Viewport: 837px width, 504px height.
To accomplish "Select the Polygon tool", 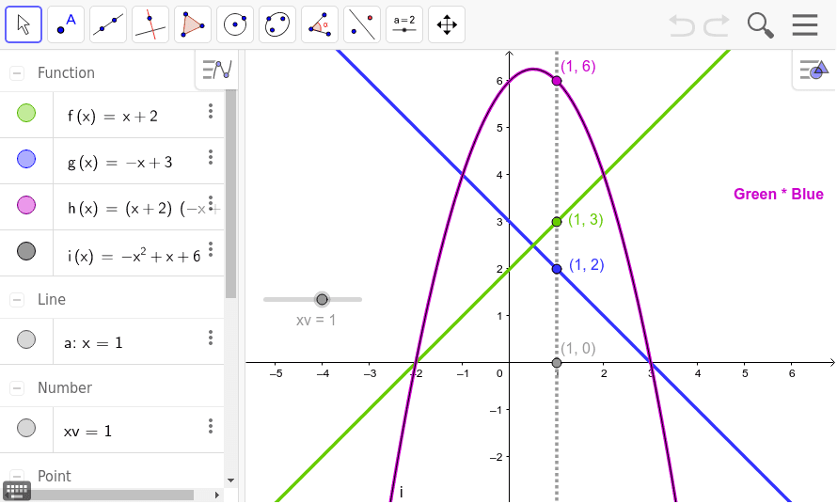I will point(193,24).
